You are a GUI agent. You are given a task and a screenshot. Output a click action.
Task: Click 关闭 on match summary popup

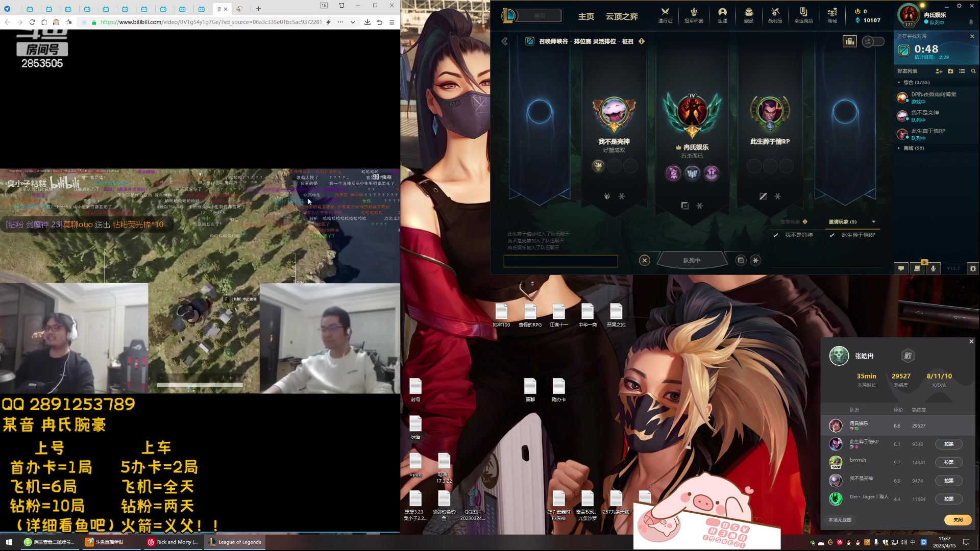tap(958, 520)
